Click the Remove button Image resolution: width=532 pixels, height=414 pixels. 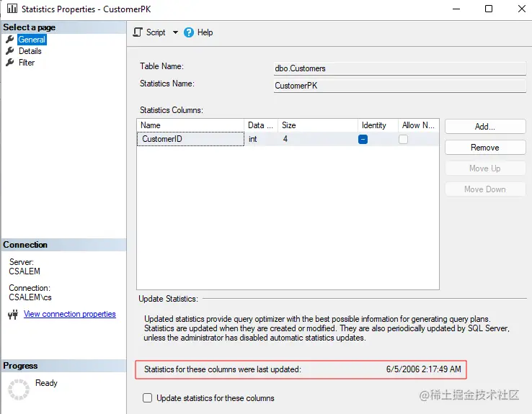485,148
